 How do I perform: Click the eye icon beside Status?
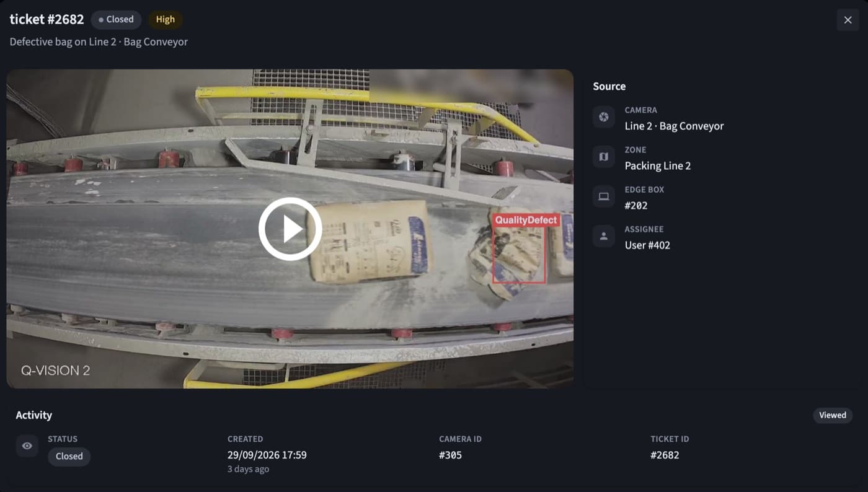27,446
